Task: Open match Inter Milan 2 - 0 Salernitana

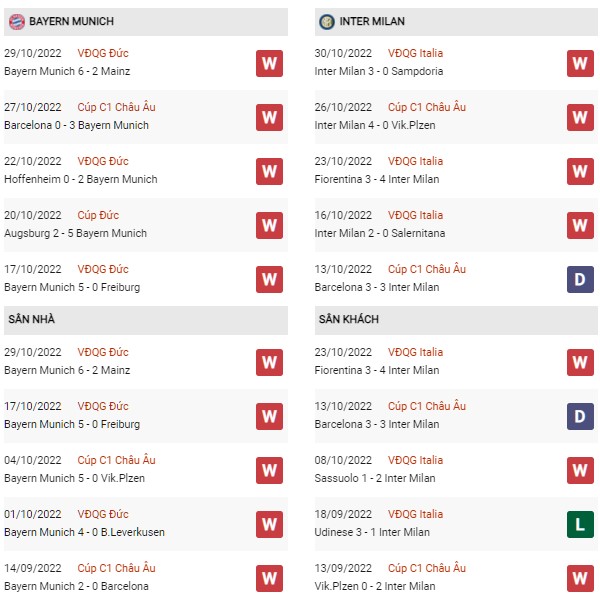Action: point(380,233)
